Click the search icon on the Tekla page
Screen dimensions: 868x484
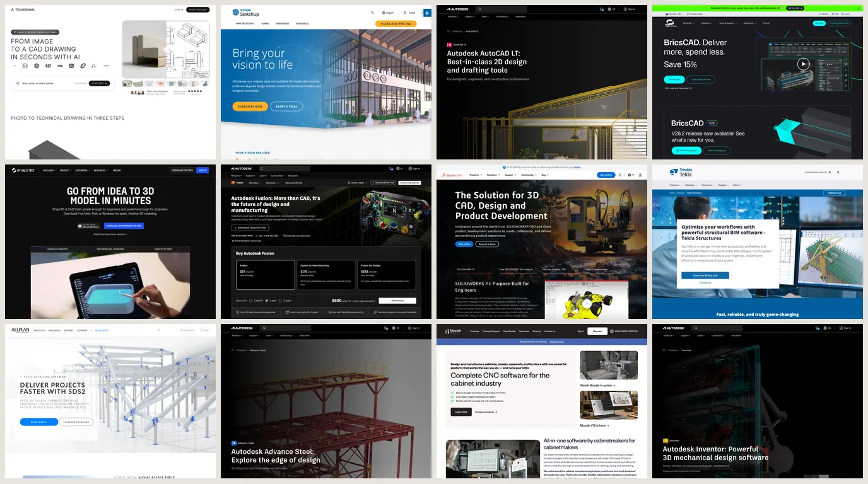coord(838,172)
